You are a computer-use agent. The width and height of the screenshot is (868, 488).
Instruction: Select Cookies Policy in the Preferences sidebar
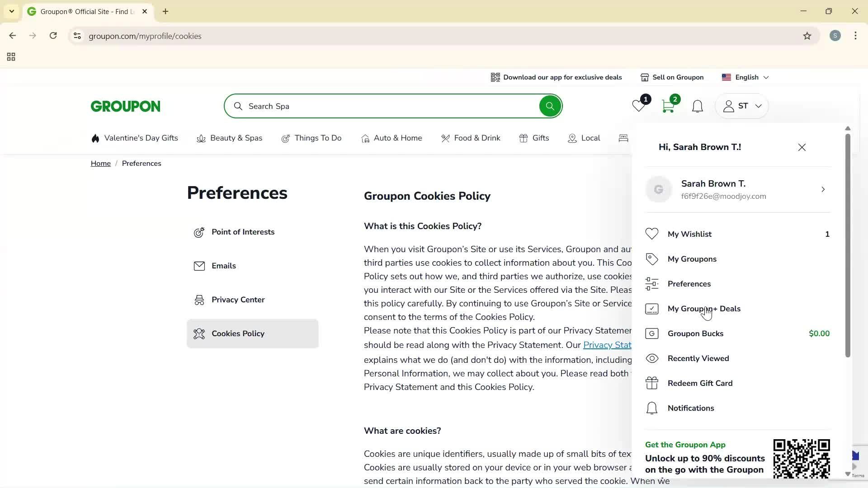click(238, 333)
